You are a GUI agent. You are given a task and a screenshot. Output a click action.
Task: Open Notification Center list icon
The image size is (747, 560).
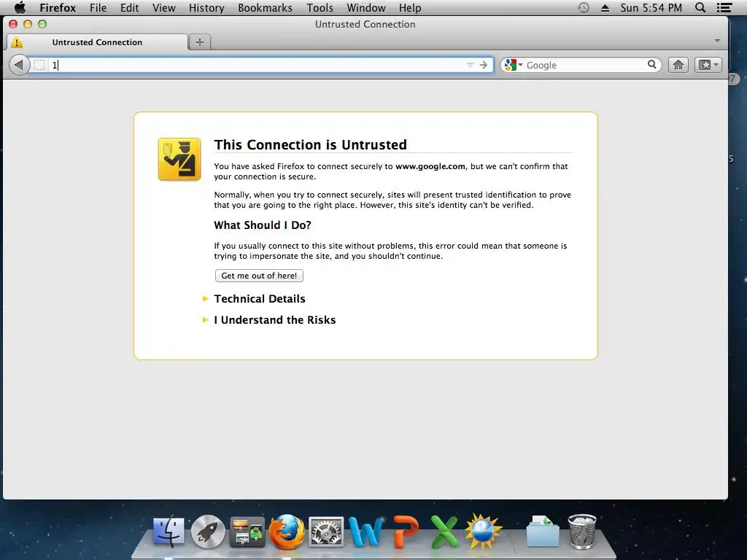[724, 7]
